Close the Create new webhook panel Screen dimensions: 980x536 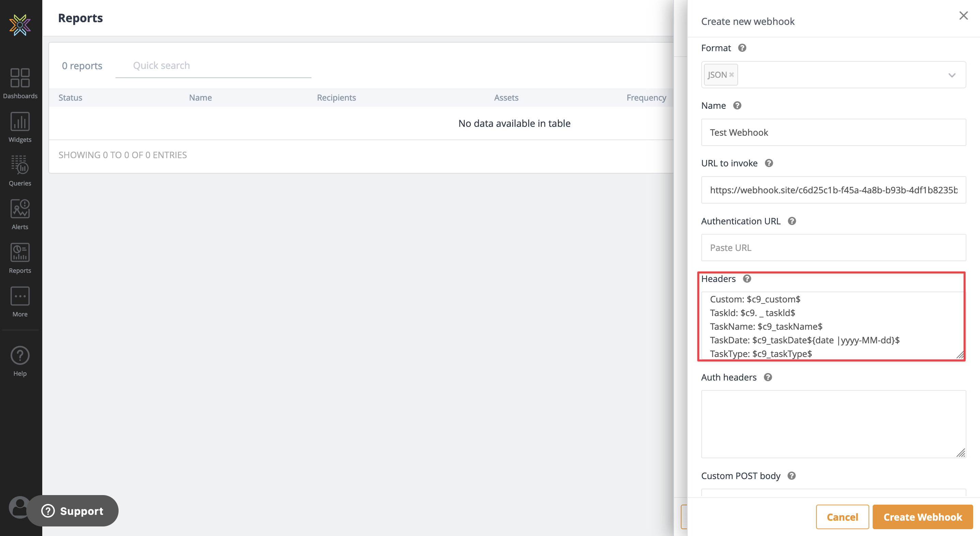click(x=963, y=16)
